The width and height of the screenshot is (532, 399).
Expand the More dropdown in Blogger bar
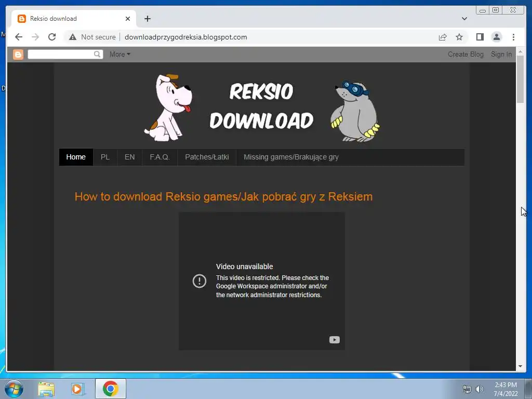pos(119,54)
